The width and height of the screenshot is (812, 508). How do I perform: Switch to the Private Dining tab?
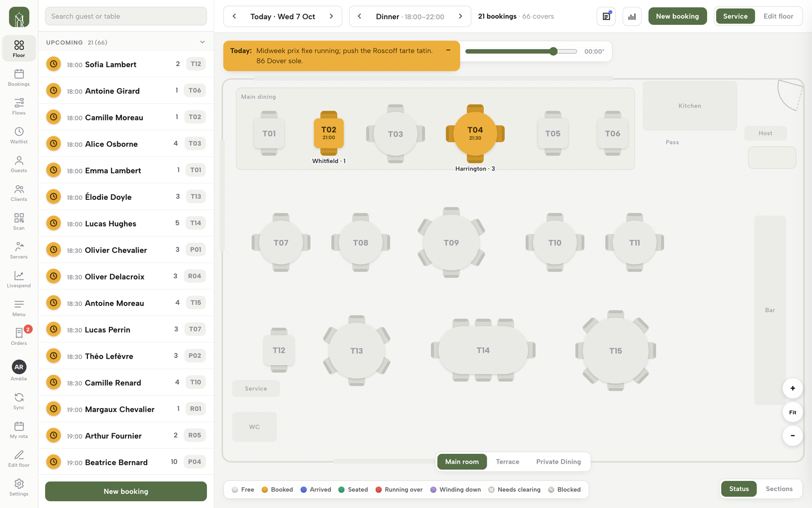click(x=558, y=462)
